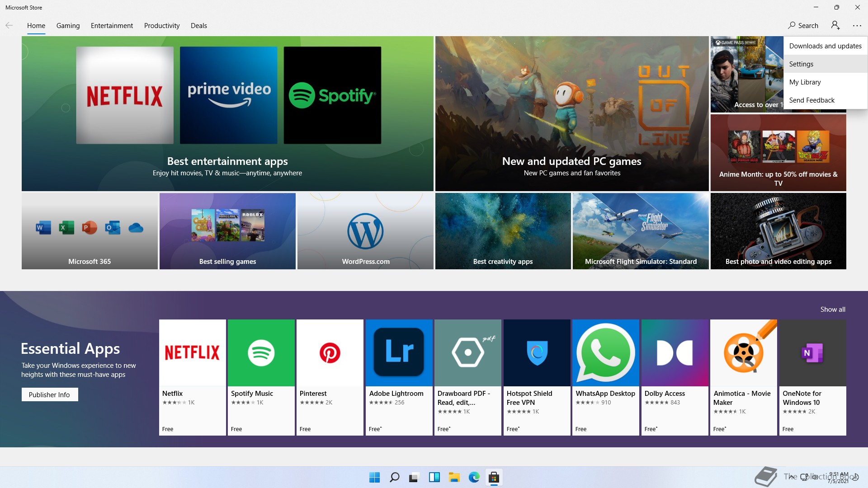The width and height of the screenshot is (868, 488).
Task: Open the Drawboard PDF app icon
Action: tap(468, 353)
